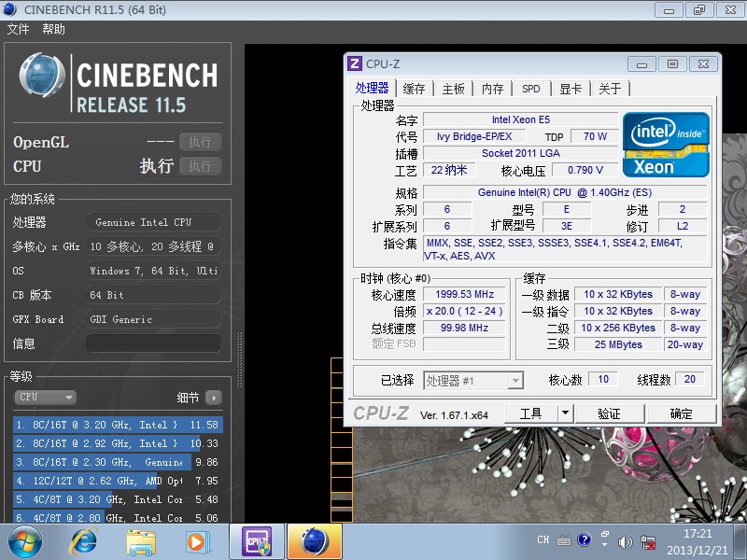Open the 帮助 menu in Cinebench
This screenshot has width=747, height=560.
tap(53, 29)
